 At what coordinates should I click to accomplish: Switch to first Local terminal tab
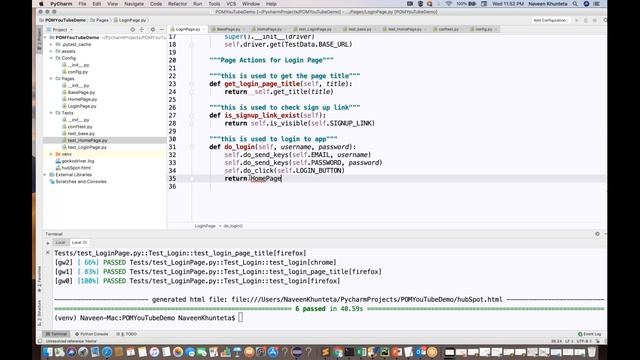pyautogui.click(x=60, y=242)
